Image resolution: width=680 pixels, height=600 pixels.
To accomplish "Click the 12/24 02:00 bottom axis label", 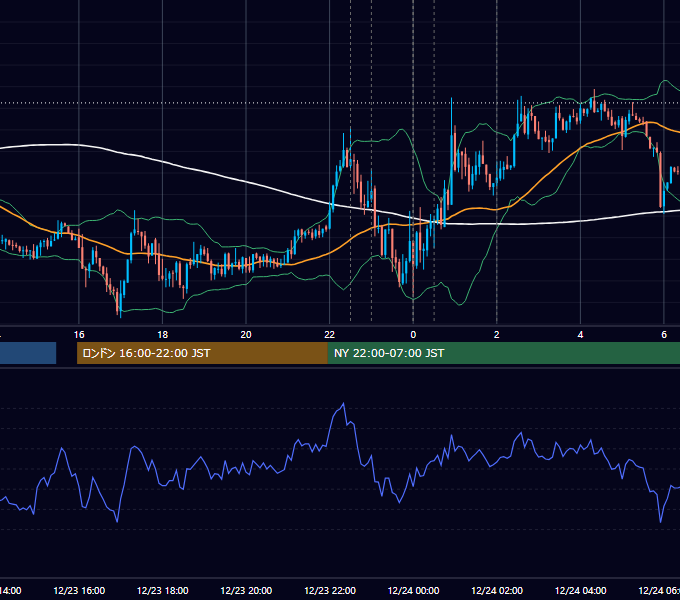I will point(497,591).
